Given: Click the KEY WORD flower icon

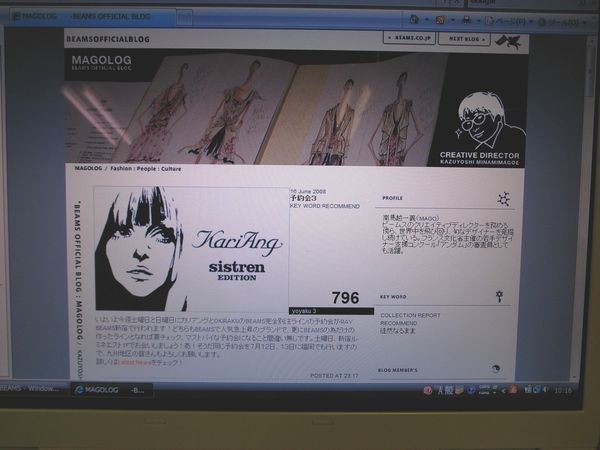Looking at the screenshot, I should point(499,296).
